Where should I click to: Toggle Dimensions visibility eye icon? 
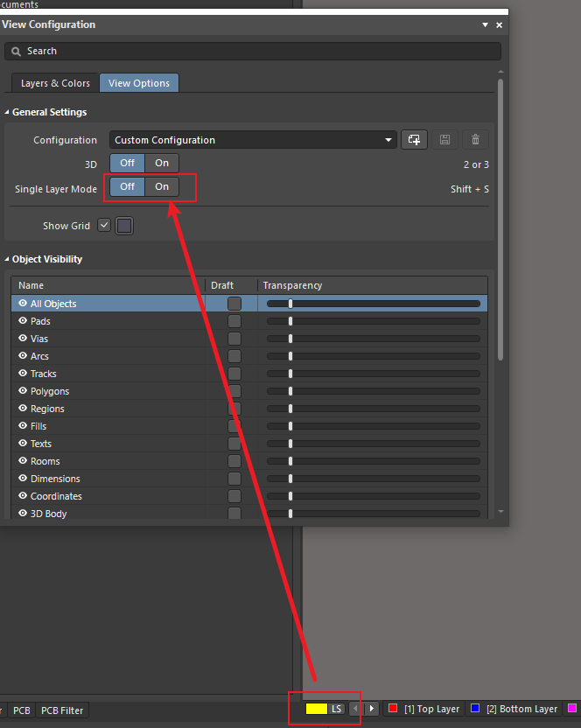click(23, 479)
